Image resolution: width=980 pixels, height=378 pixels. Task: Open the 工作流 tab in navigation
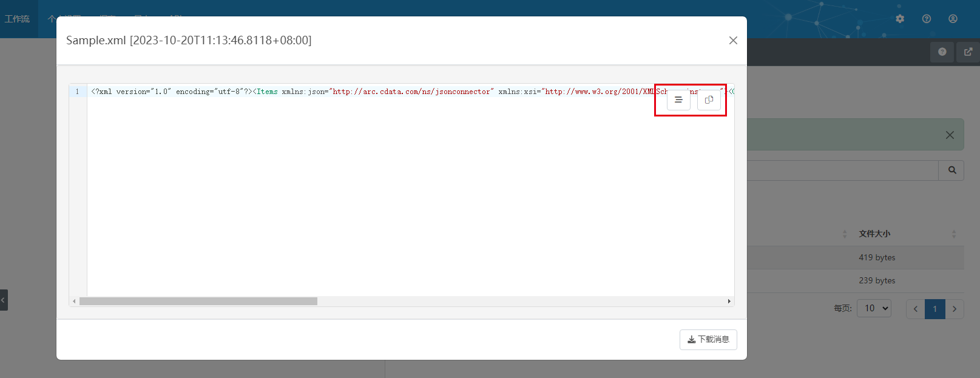coord(18,19)
